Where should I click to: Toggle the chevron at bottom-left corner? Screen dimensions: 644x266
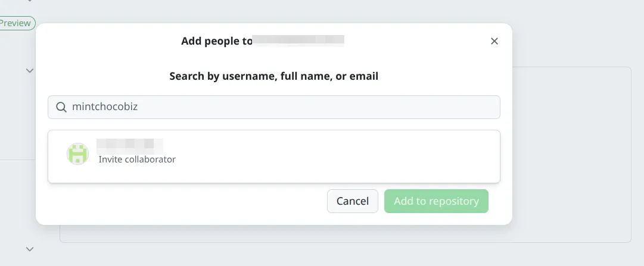click(30, 249)
